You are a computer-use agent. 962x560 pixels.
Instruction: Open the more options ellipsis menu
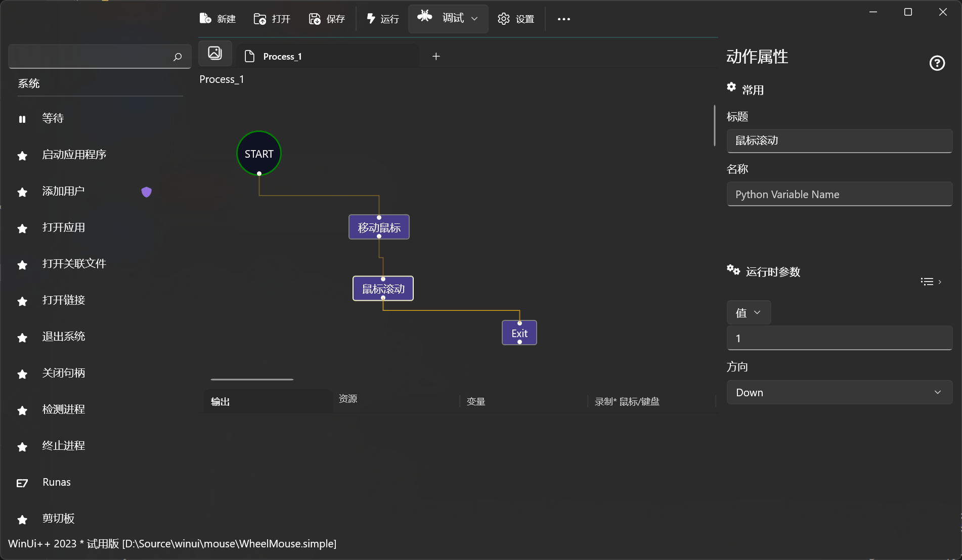563,19
